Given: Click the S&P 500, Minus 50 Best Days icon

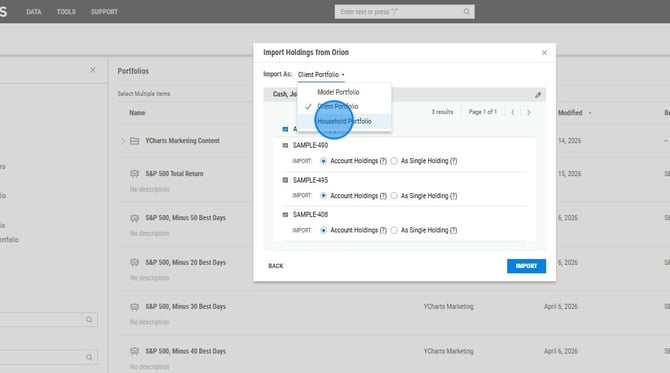Looking at the screenshot, I should point(134,218).
